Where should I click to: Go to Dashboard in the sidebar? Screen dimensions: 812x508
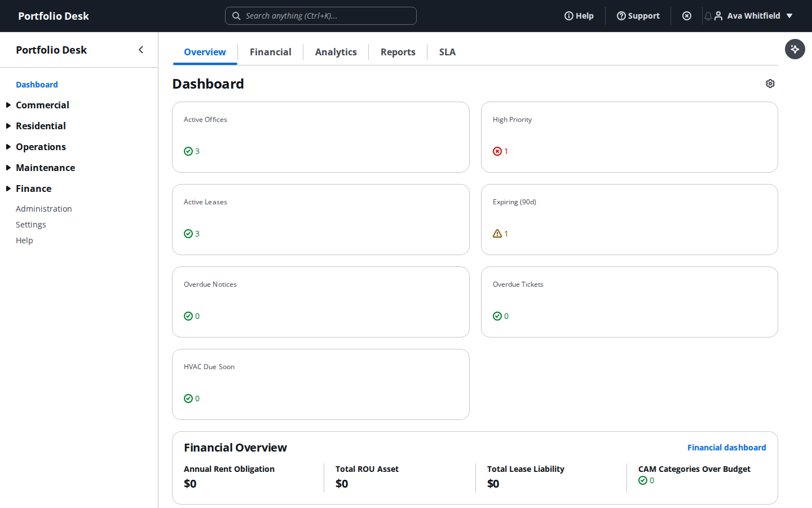[x=37, y=85]
